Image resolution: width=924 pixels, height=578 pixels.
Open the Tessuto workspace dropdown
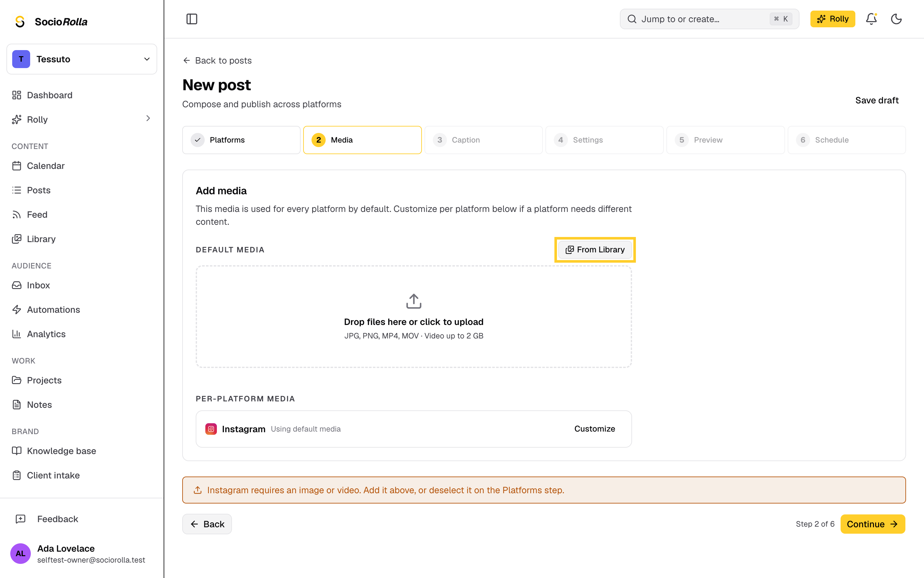(x=82, y=59)
